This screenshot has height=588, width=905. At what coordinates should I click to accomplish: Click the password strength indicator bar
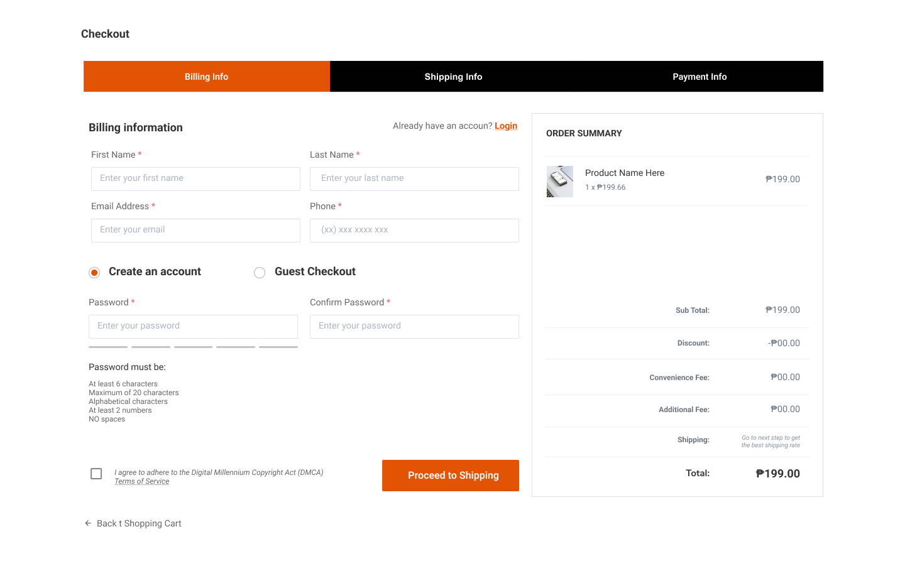193,347
